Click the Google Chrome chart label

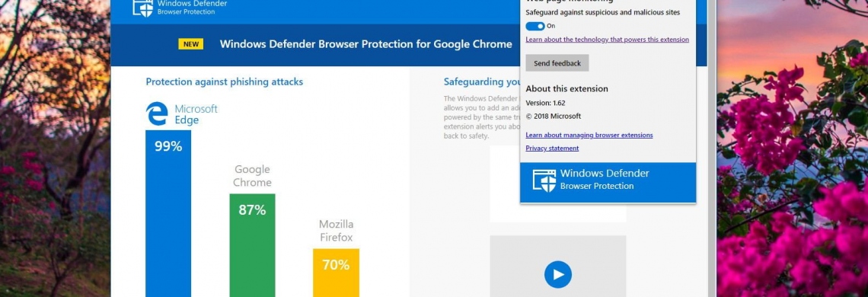point(253,176)
